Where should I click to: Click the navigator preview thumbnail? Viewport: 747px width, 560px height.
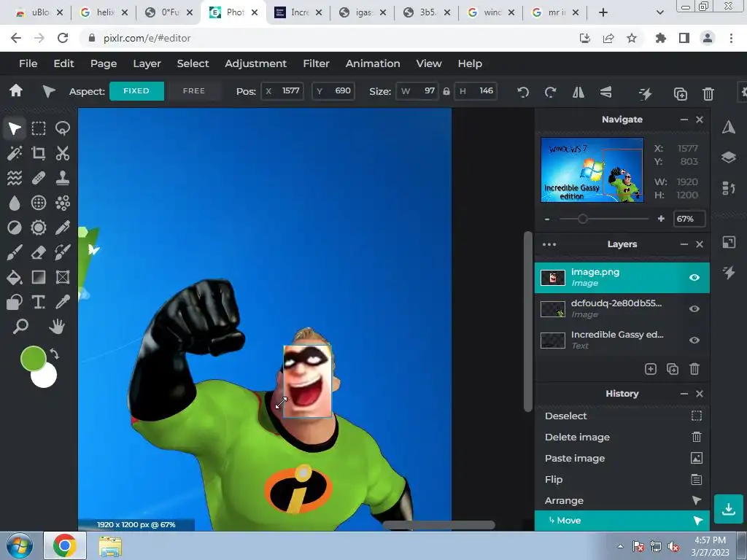point(592,170)
